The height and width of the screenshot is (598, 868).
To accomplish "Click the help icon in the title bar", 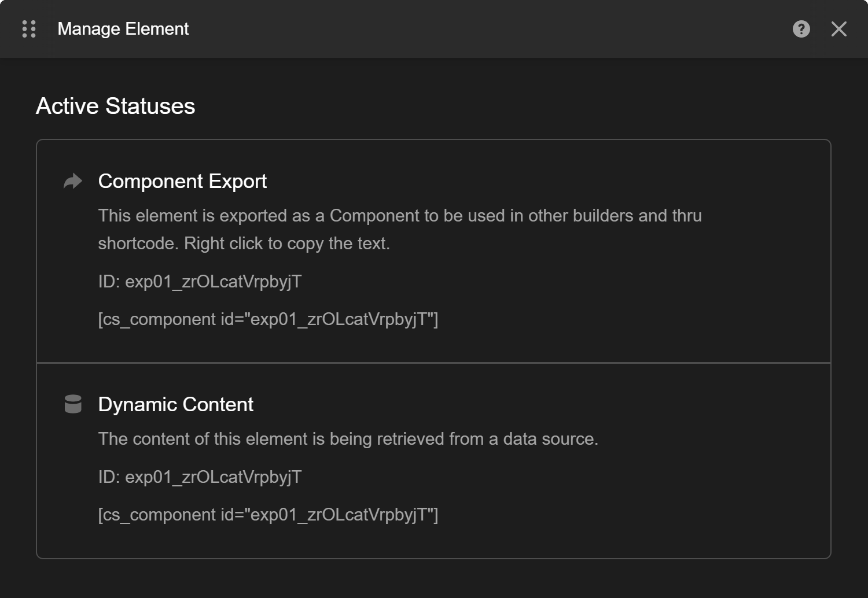I will 801,28.
